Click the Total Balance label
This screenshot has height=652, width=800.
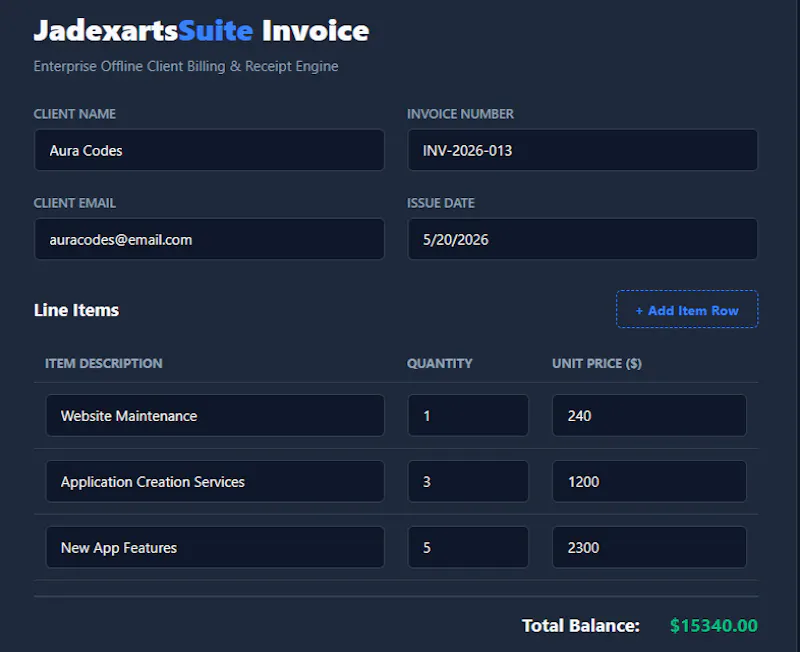(x=581, y=625)
